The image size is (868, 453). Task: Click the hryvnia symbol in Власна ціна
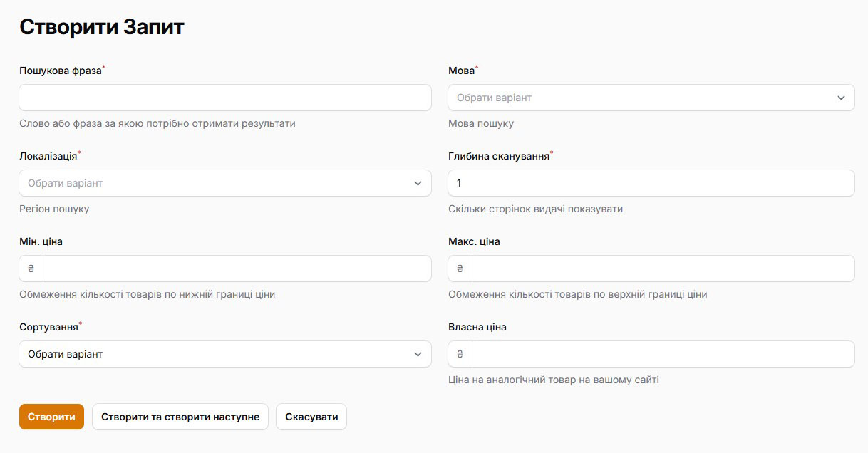point(460,354)
